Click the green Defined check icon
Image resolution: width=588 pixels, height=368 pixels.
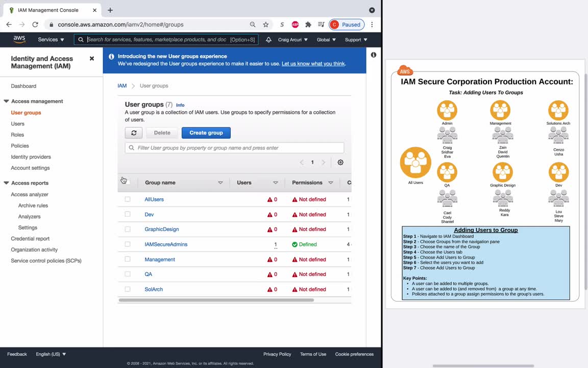295,244
